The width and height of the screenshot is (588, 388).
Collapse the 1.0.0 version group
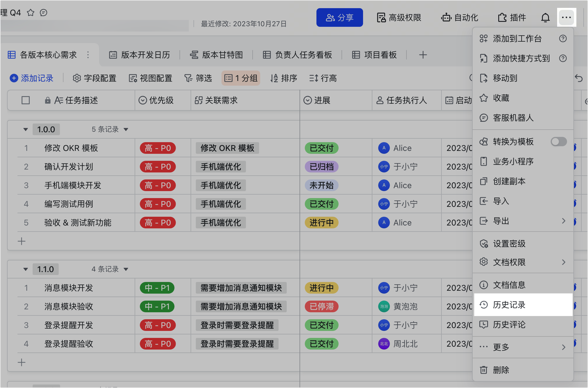click(x=25, y=129)
